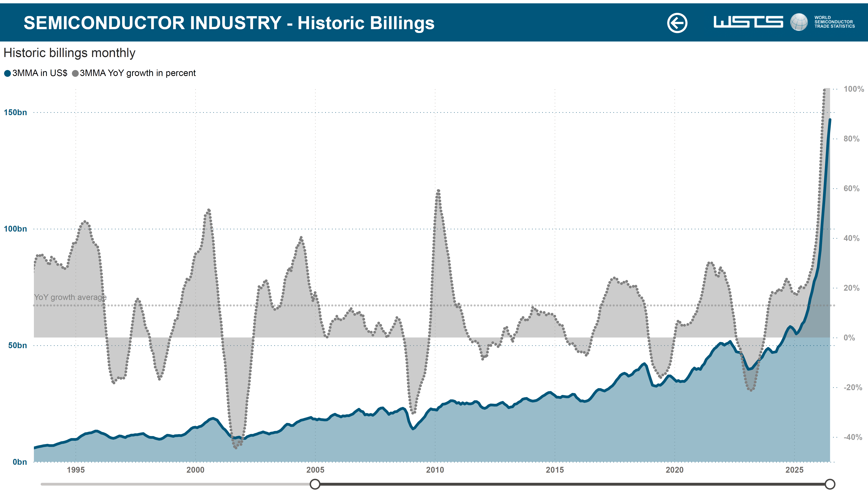Click the dark selected track of range slider
The width and height of the screenshot is (868, 495).
click(572, 484)
